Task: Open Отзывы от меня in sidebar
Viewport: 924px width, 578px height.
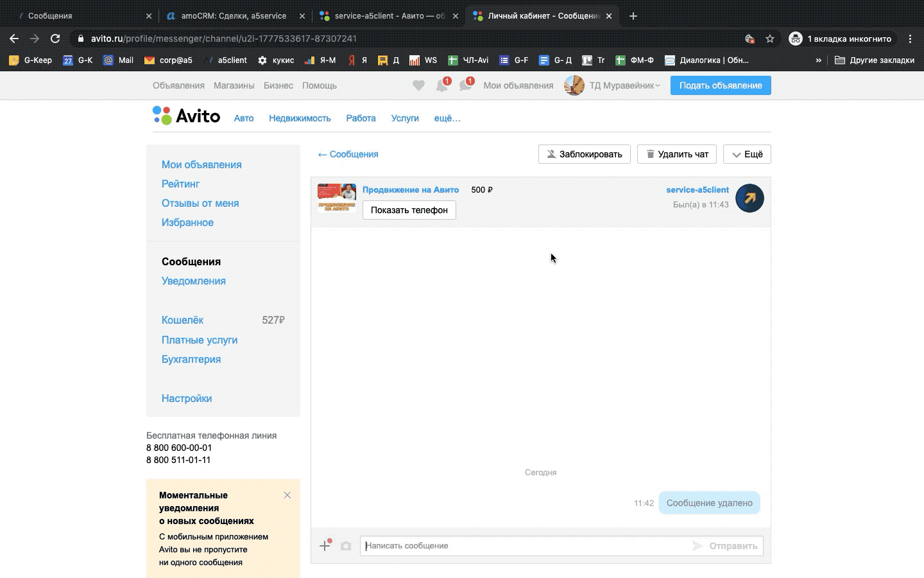Action: (x=200, y=203)
